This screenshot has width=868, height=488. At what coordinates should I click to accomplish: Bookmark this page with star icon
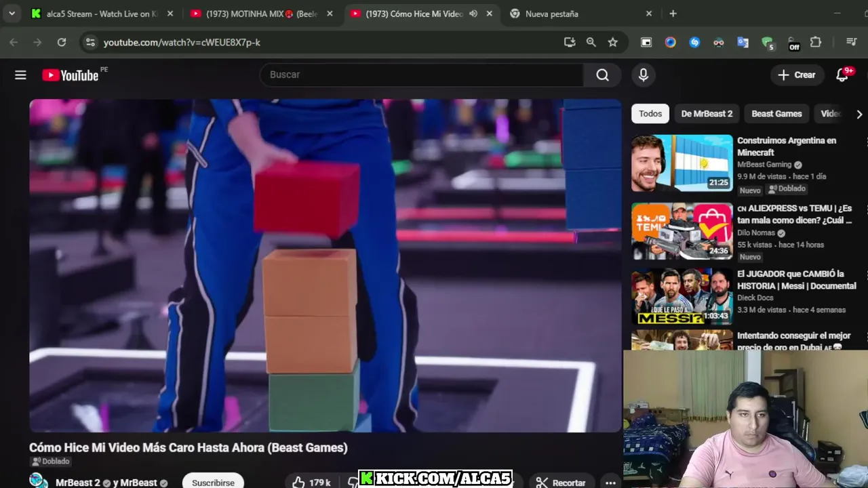(613, 42)
